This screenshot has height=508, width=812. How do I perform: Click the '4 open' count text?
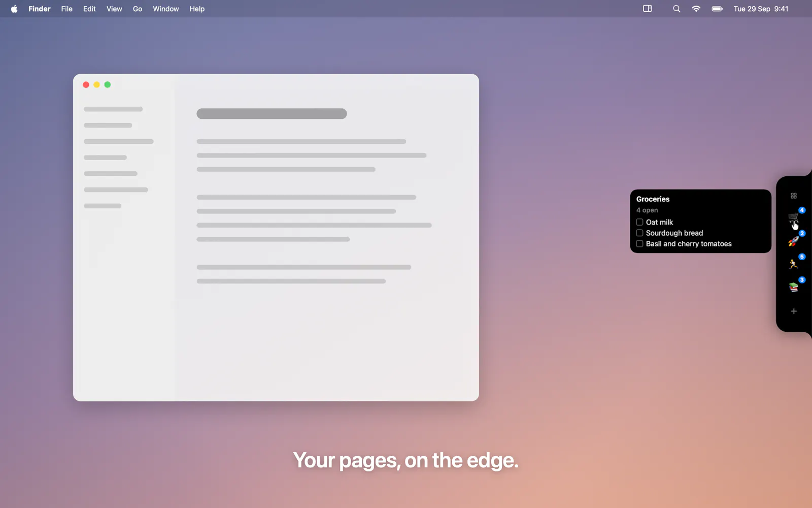point(647,210)
